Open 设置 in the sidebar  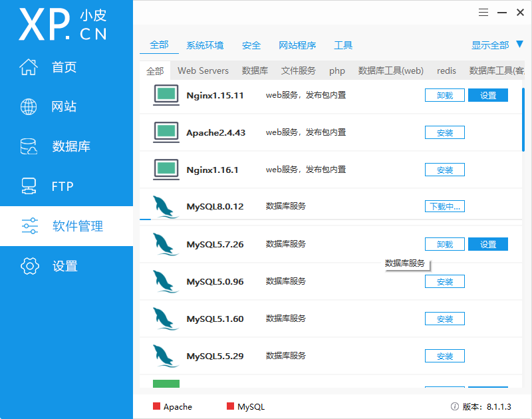(66, 265)
